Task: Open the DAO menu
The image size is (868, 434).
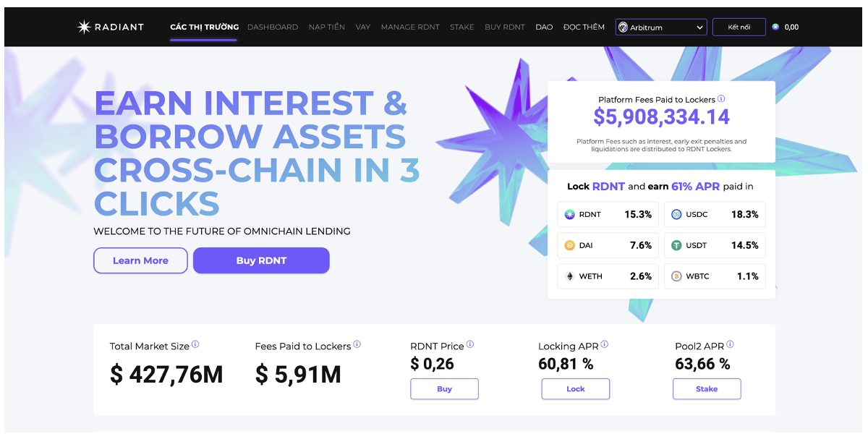Action: coord(544,27)
